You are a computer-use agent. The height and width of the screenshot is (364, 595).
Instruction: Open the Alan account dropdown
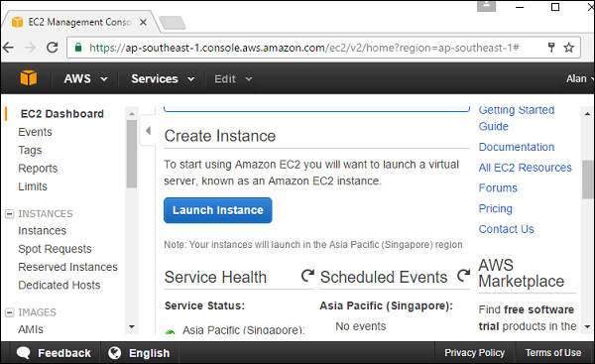580,78
